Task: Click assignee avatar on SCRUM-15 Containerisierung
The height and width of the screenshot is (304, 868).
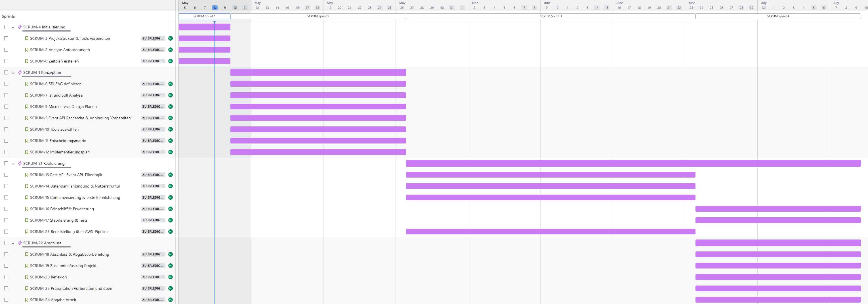Action: (171, 197)
